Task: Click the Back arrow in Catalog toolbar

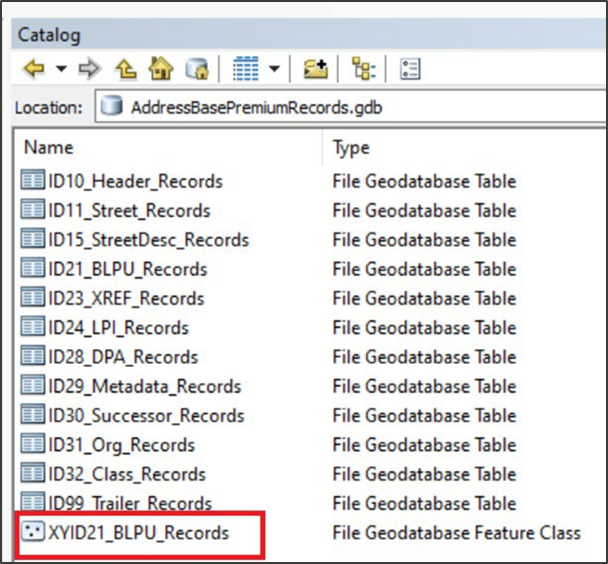Action: (32, 69)
